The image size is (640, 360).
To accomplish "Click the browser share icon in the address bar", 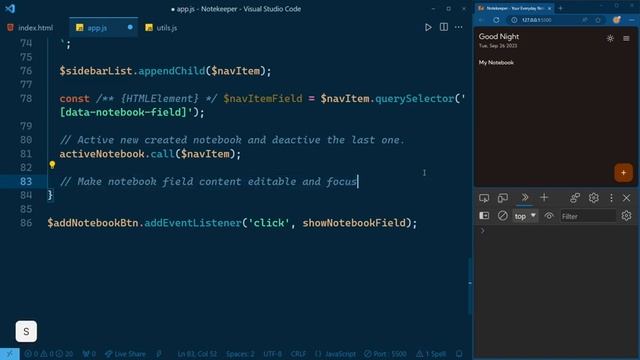I will pyautogui.click(x=585, y=20).
